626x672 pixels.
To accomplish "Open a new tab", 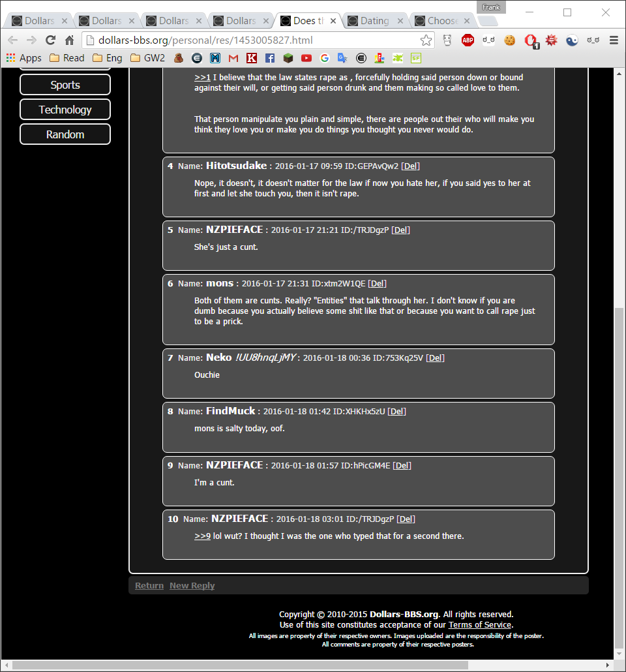I will pos(488,21).
